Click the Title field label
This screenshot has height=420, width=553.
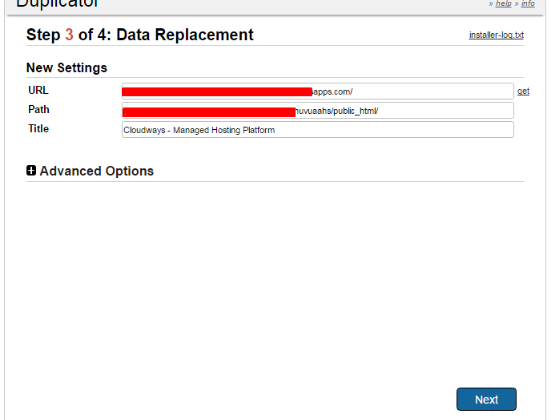pyautogui.click(x=38, y=128)
